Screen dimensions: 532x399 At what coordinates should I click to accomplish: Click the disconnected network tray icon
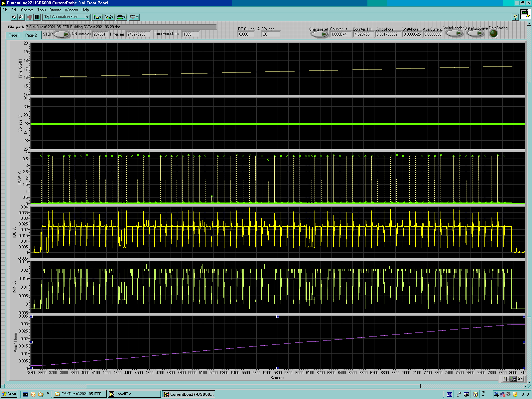click(x=502, y=394)
